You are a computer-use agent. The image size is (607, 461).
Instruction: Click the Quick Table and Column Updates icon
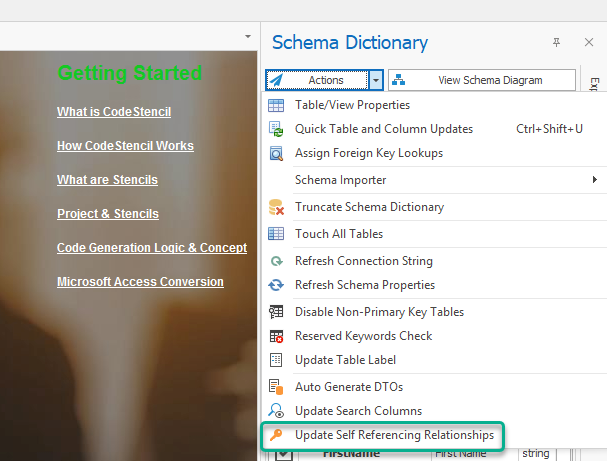pos(276,129)
